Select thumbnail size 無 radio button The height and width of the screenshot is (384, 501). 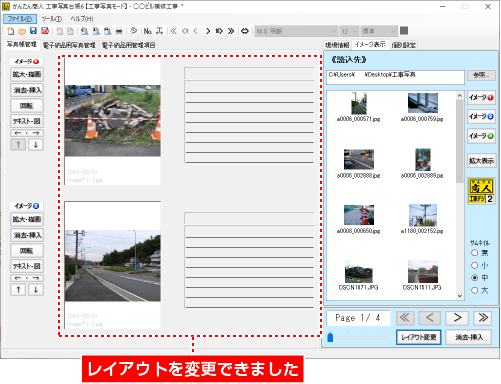475,253
